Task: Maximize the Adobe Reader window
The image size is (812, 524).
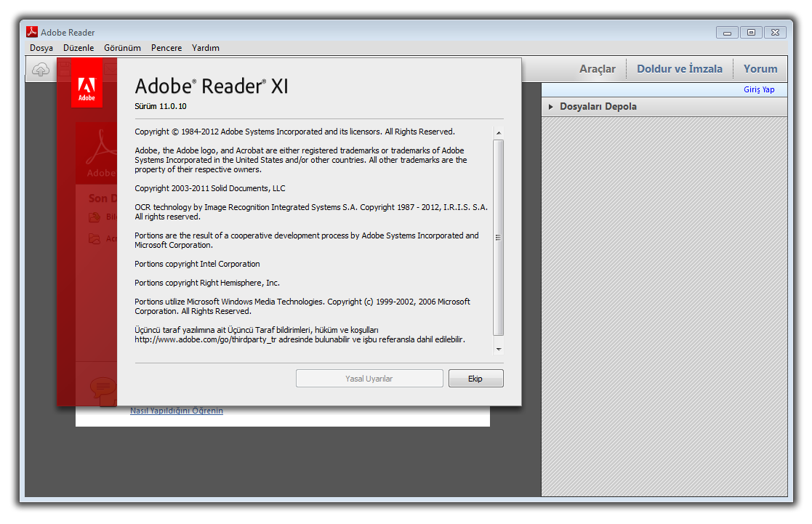Action: click(751, 33)
